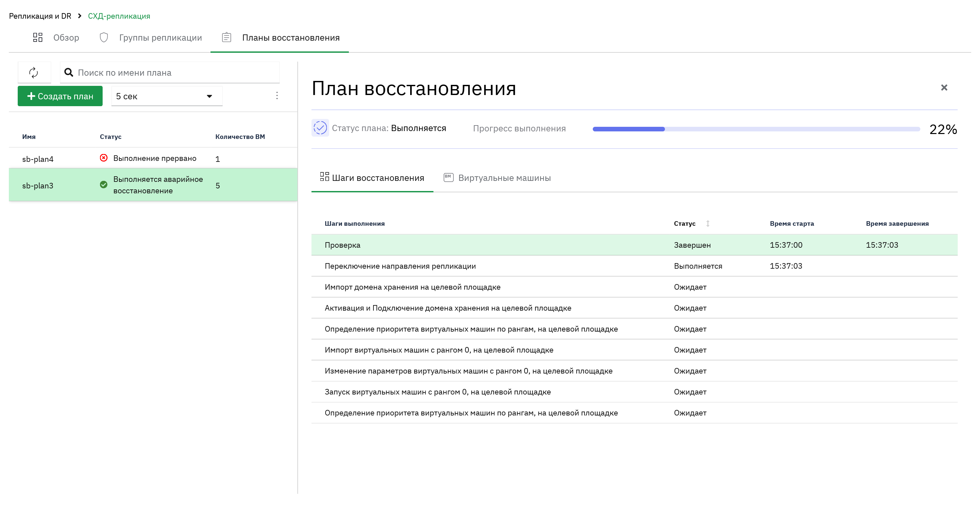Image resolution: width=980 pixels, height=520 pixels.
Task: Click Выполняется status of replication switch step
Action: pyautogui.click(x=698, y=266)
